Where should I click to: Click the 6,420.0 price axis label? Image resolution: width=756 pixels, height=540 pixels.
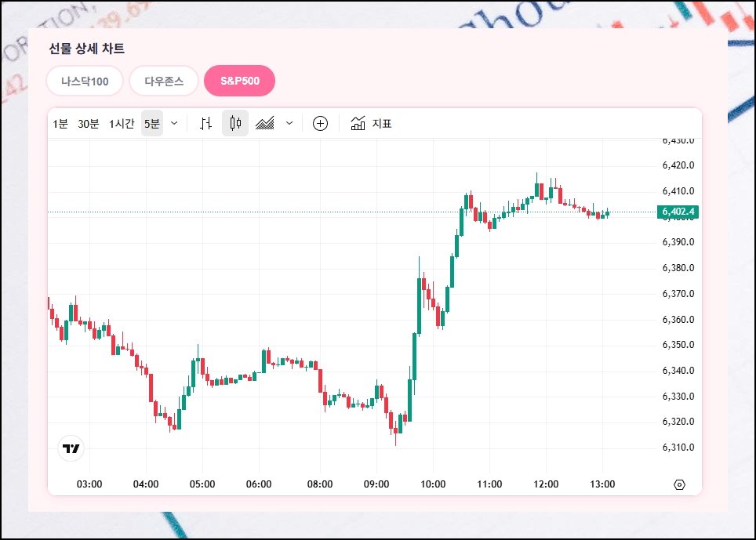(678, 165)
